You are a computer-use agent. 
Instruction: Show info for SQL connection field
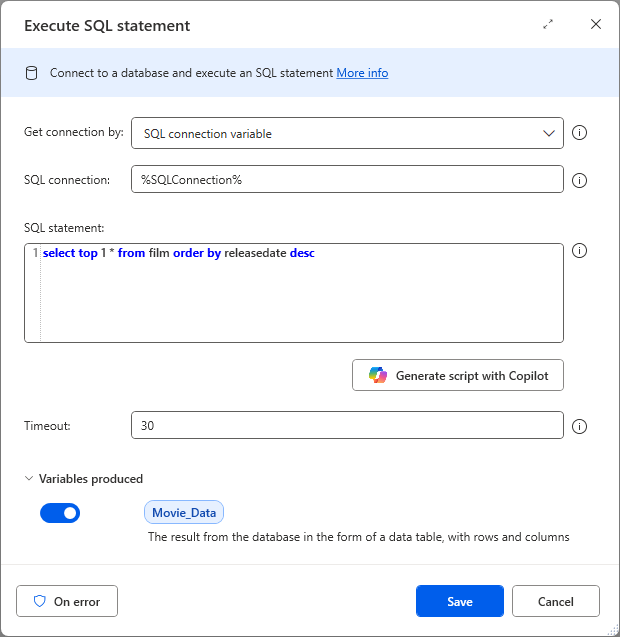(579, 180)
